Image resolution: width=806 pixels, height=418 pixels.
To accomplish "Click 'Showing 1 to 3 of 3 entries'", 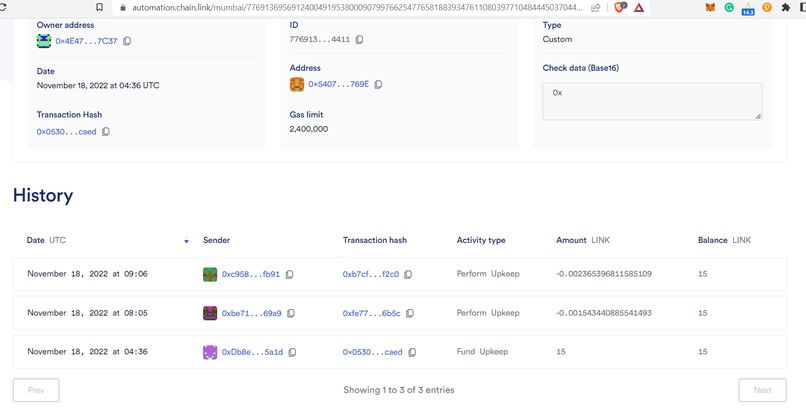I will coord(399,390).
